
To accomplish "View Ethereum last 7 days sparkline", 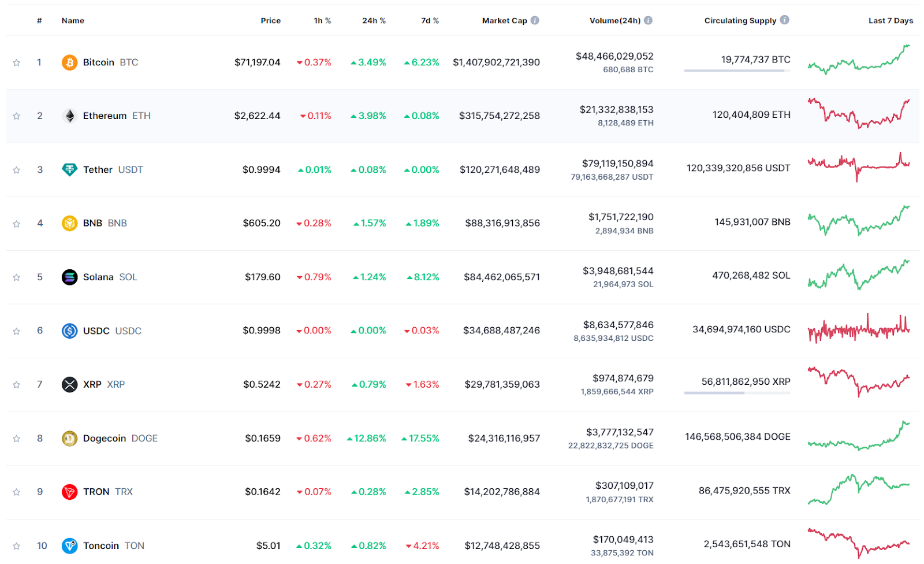I will (858, 113).
